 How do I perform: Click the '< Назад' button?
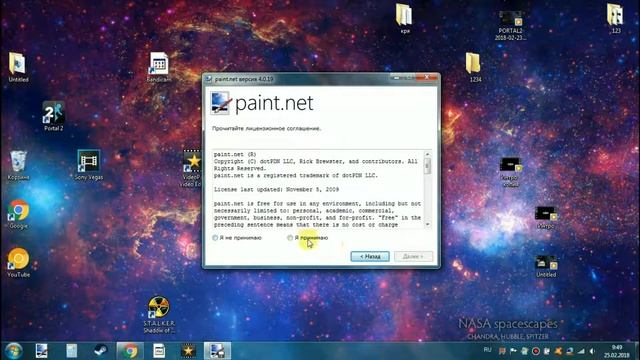(370, 256)
